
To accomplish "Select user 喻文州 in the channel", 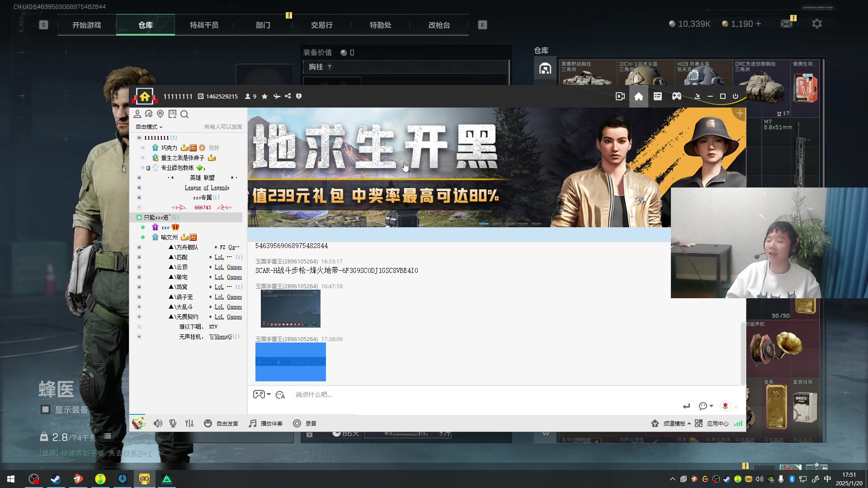I will (169, 237).
